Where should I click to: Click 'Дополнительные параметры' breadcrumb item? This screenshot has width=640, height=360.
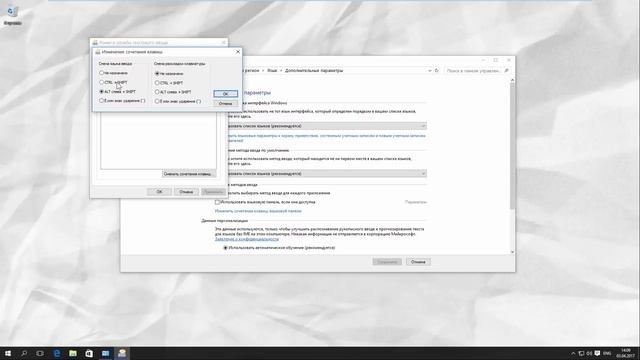314,71
